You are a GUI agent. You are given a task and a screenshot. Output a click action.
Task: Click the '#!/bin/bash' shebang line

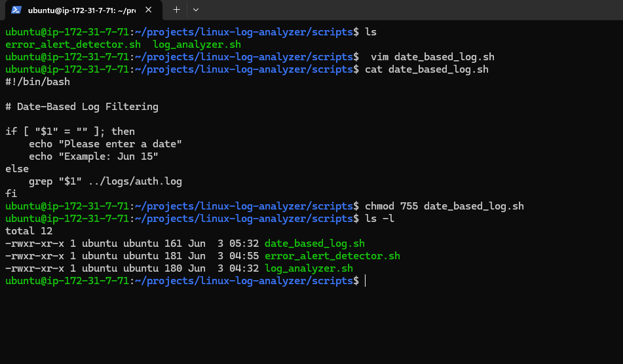pos(38,82)
